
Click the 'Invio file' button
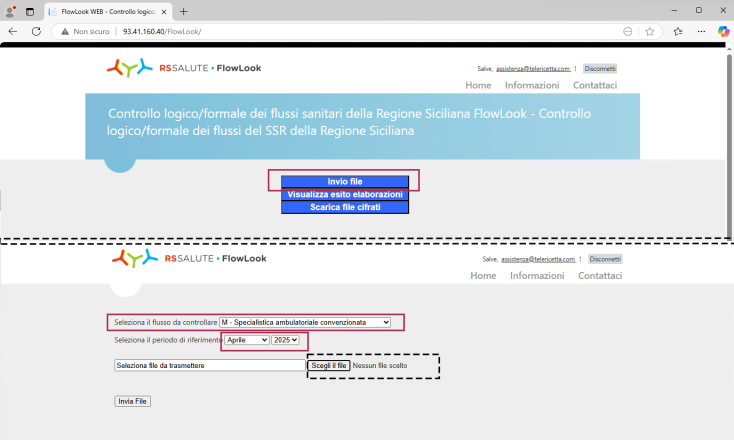tap(344, 181)
